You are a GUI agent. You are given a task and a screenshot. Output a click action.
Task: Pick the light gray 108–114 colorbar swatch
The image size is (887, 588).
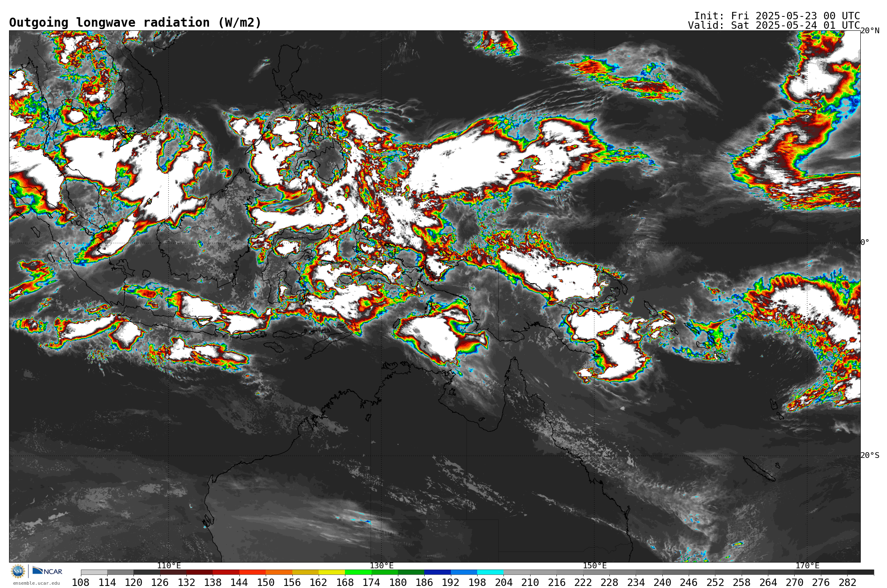94,572
